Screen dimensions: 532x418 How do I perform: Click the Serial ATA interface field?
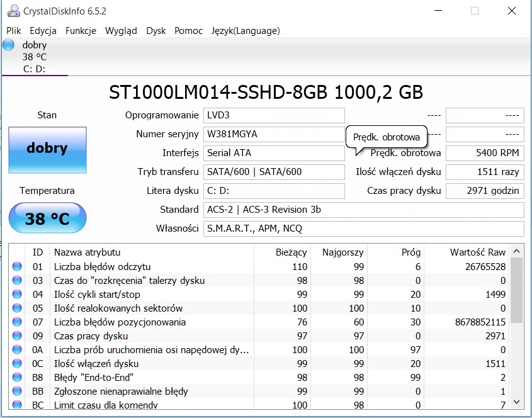[x=274, y=153]
